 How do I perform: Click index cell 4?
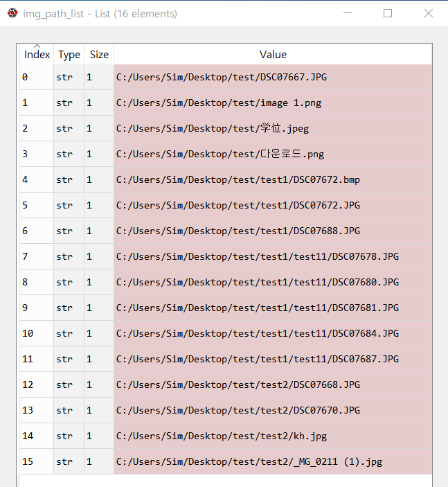pyautogui.click(x=37, y=180)
